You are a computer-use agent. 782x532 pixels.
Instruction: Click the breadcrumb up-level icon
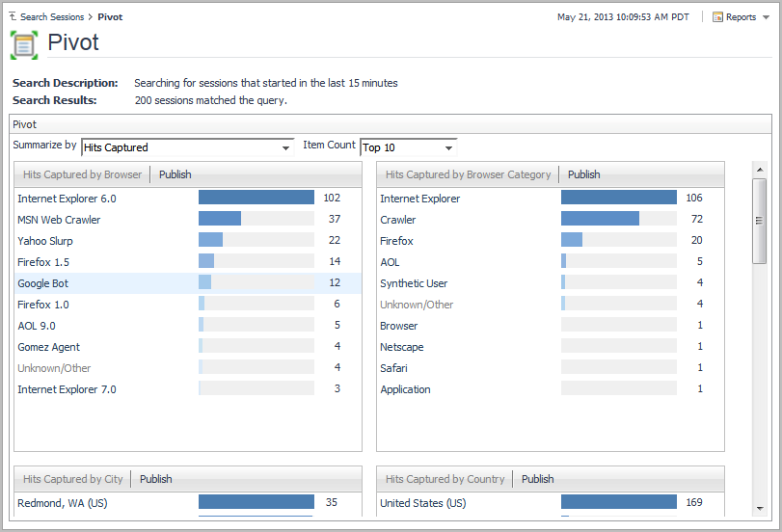click(x=13, y=17)
